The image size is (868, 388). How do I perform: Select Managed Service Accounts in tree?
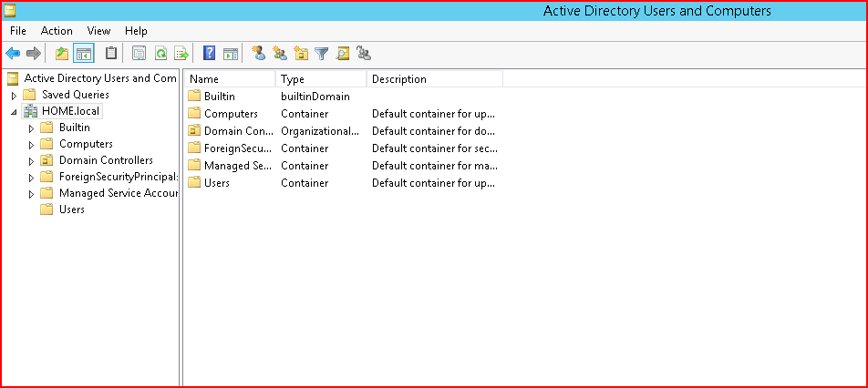[x=118, y=193]
